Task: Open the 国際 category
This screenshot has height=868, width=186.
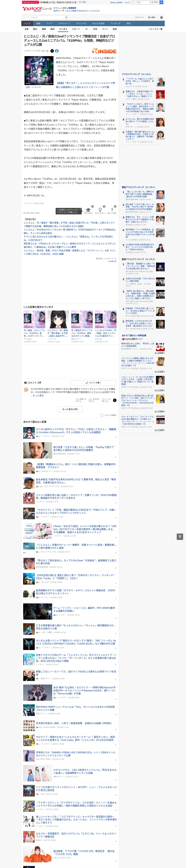Action: coord(44,29)
